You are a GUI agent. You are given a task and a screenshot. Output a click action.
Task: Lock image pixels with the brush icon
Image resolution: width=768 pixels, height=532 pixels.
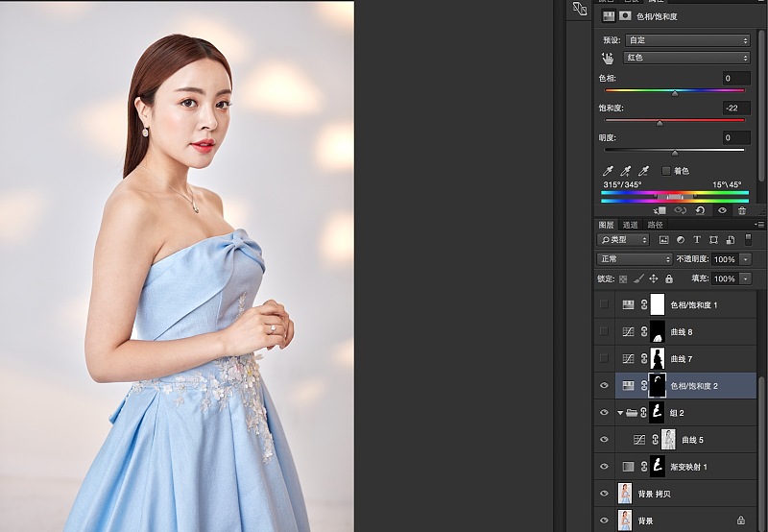pos(638,278)
